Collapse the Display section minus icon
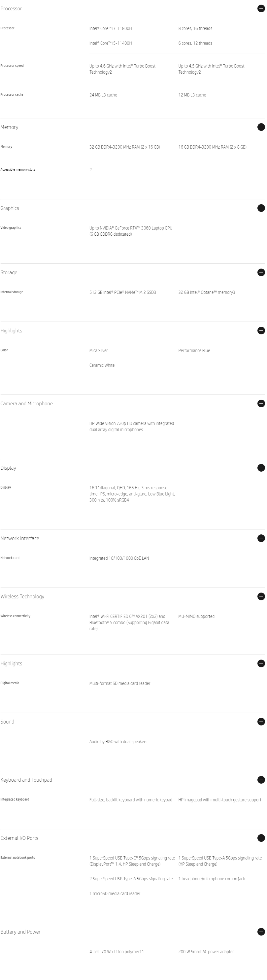Viewport: 267px width, 980px height. click(x=261, y=468)
